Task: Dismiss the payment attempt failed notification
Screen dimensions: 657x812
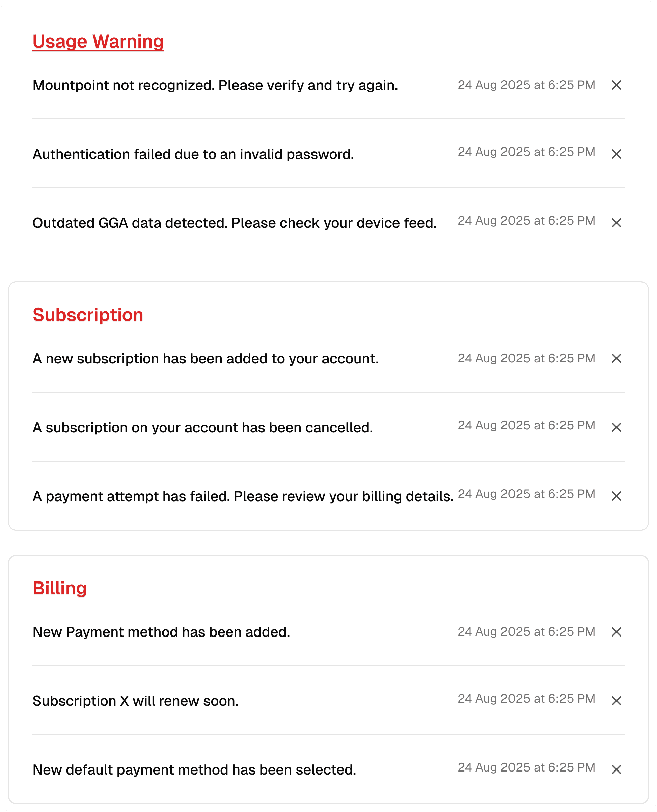Action: point(616,496)
